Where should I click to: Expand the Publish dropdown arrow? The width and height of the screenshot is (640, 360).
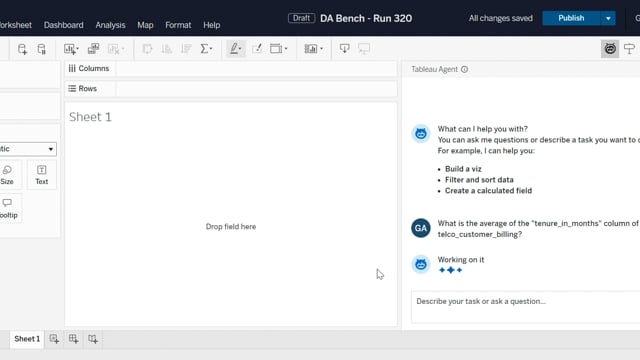coord(608,18)
